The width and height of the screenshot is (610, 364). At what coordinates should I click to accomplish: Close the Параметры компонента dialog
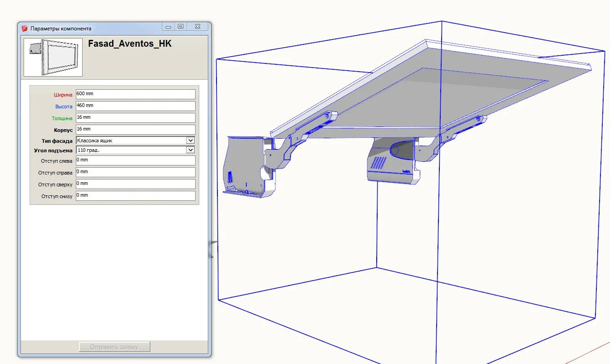[x=197, y=27]
